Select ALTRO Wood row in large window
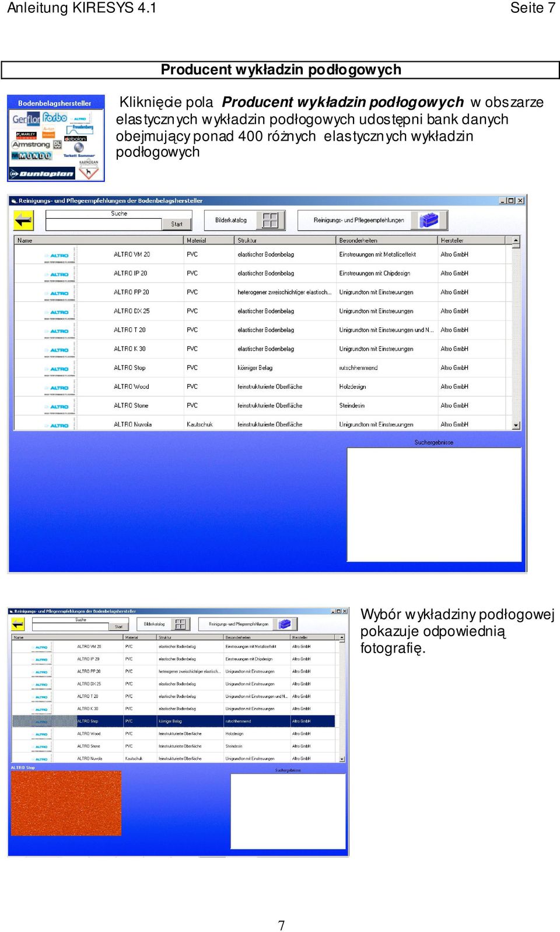This screenshot has width=560, height=932. pyautogui.click(x=262, y=386)
